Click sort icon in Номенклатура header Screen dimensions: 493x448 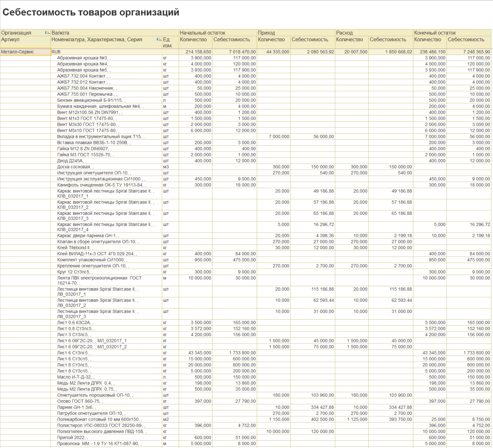coord(159,40)
